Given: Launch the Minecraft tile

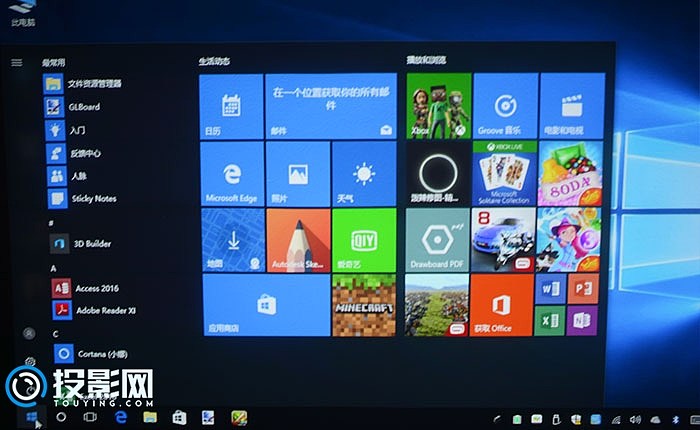Looking at the screenshot, I should click(364, 305).
